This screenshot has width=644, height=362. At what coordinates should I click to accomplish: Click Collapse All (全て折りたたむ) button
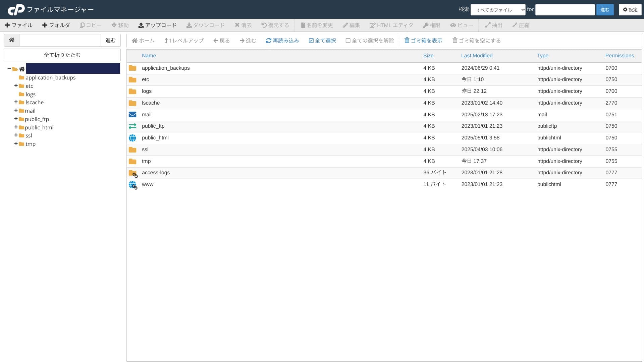pos(62,55)
